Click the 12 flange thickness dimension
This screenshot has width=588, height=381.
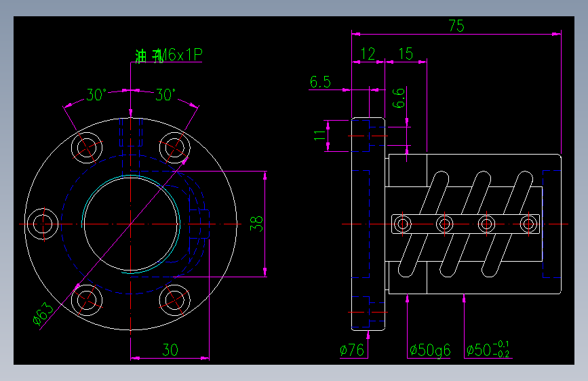368,54
